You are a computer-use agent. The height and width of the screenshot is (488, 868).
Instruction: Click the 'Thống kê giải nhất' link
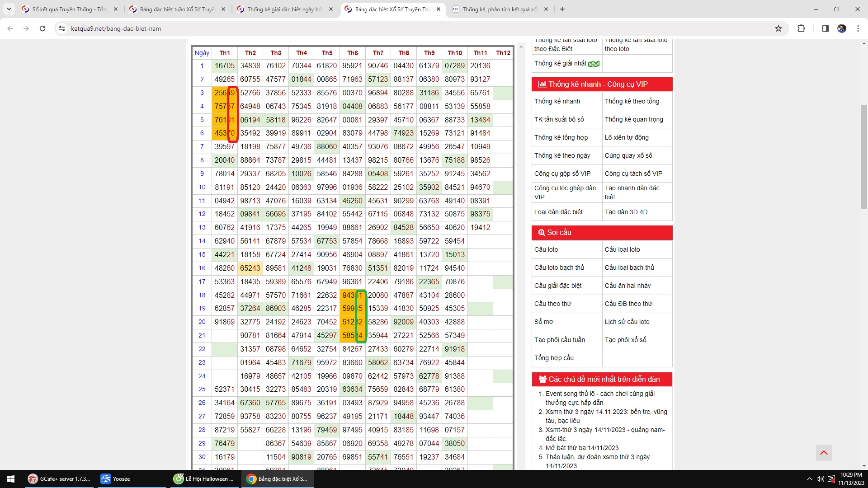(561, 63)
